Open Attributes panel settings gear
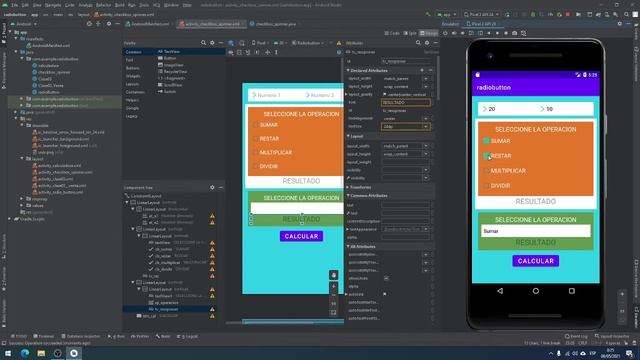Screen dimensions: 640x360 [427, 43]
